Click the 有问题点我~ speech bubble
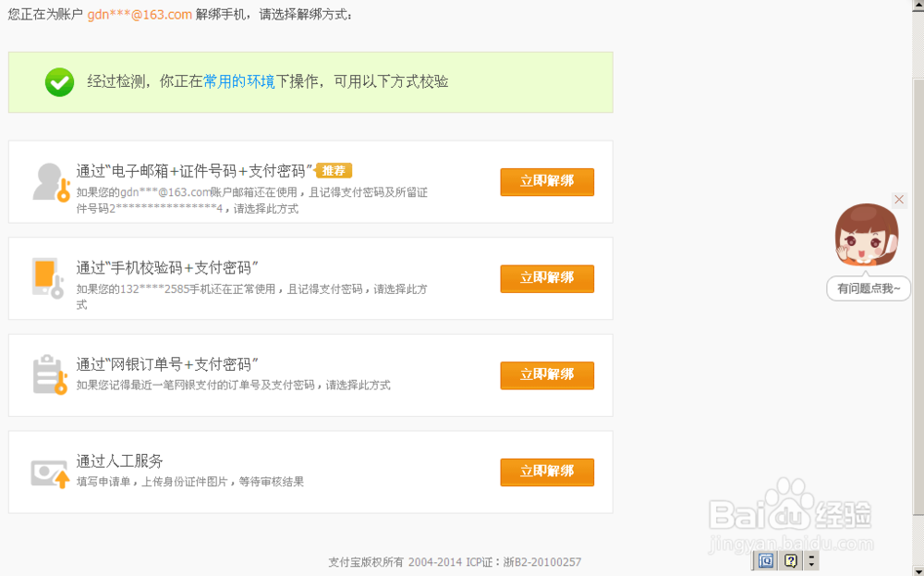 coord(869,288)
